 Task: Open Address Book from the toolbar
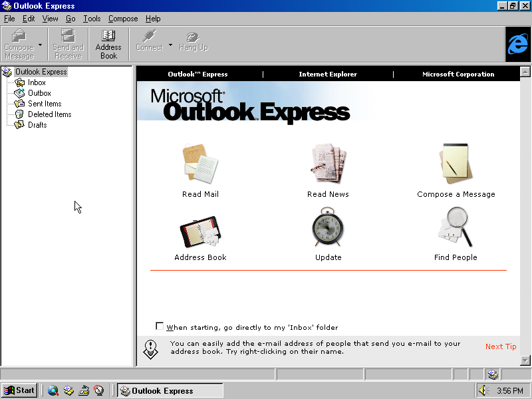[108, 45]
